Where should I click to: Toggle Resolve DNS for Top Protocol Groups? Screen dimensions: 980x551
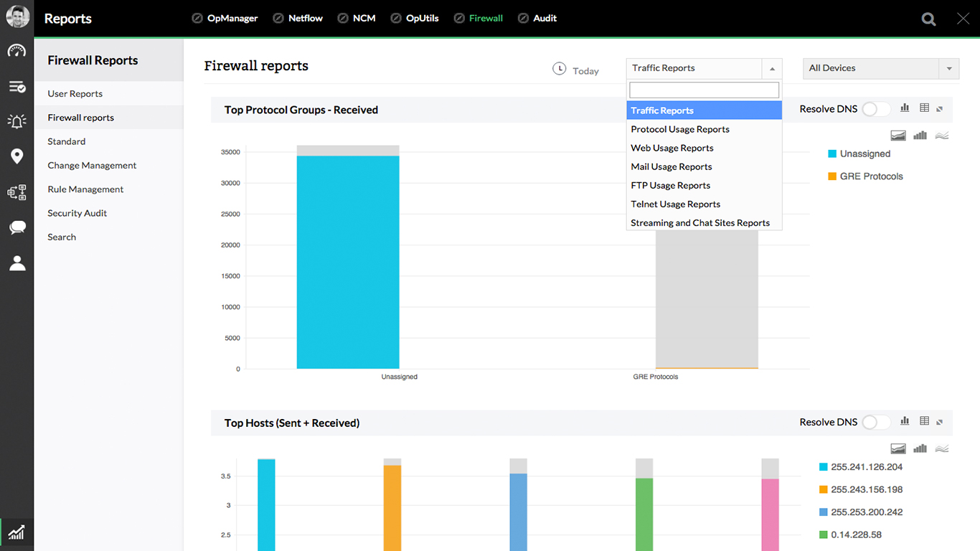875,109
